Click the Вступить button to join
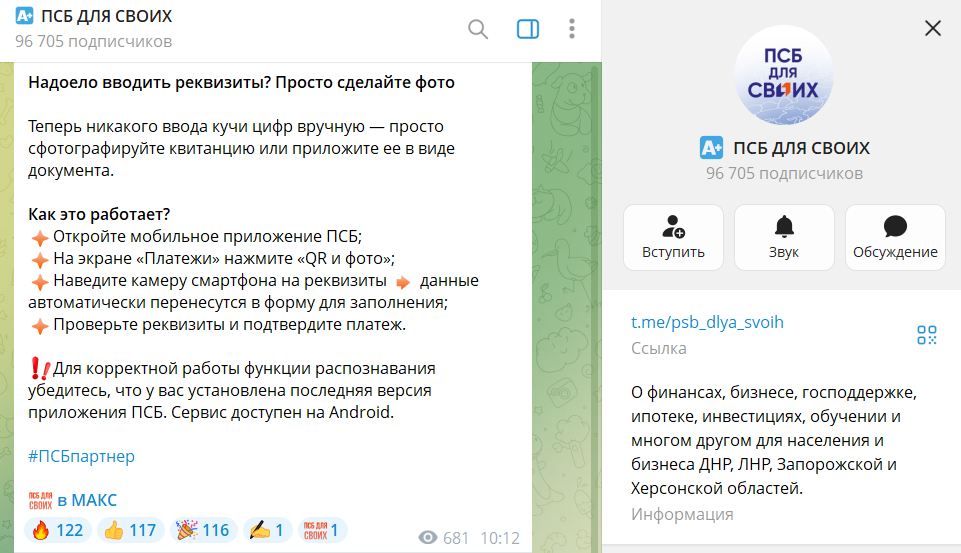 673,237
